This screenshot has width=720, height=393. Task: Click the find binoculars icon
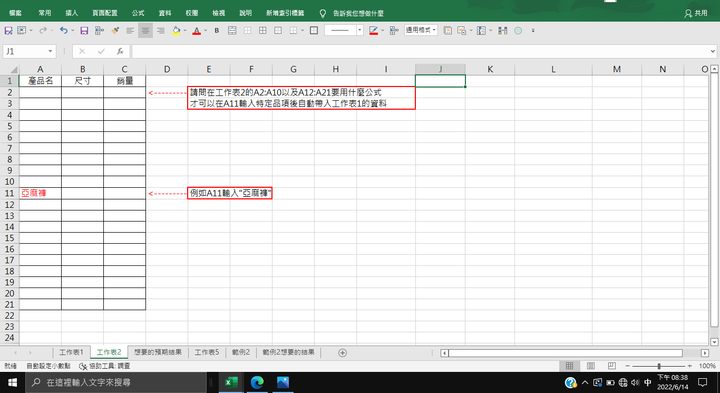tap(503, 31)
